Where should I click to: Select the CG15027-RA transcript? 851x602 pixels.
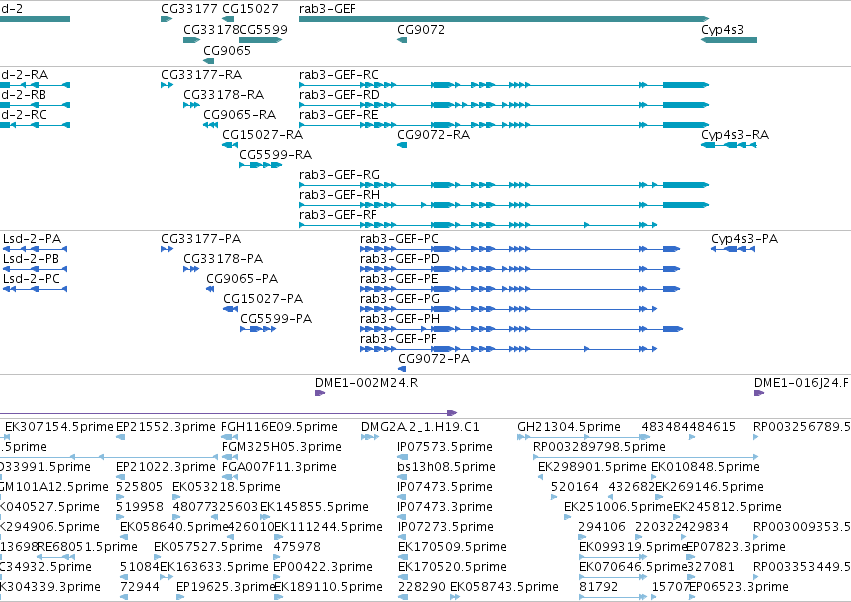(230, 145)
